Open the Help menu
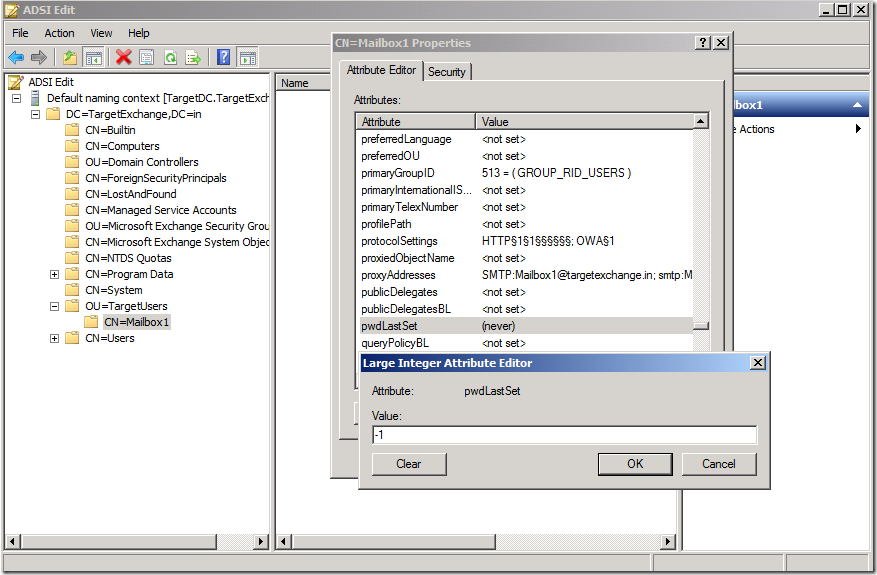The image size is (877, 575). 139,33
